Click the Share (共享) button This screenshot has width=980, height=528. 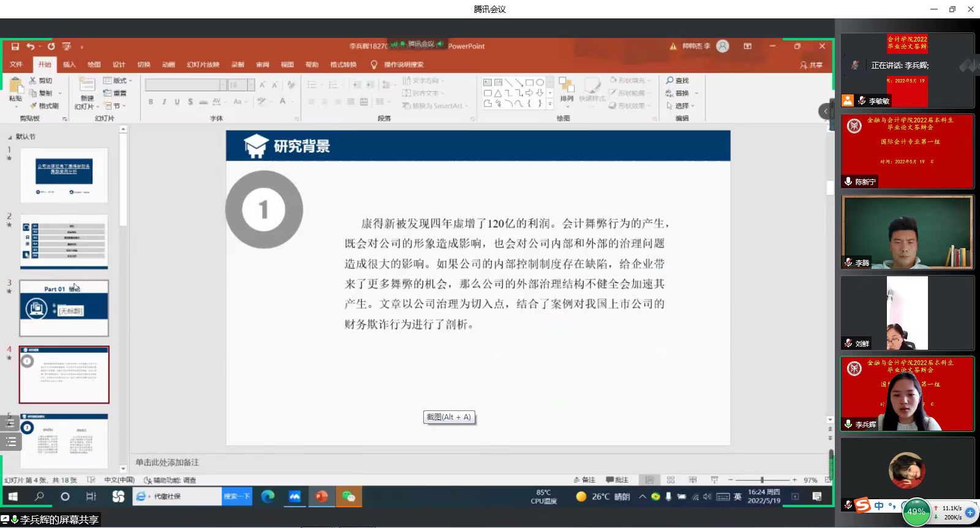[x=811, y=65]
